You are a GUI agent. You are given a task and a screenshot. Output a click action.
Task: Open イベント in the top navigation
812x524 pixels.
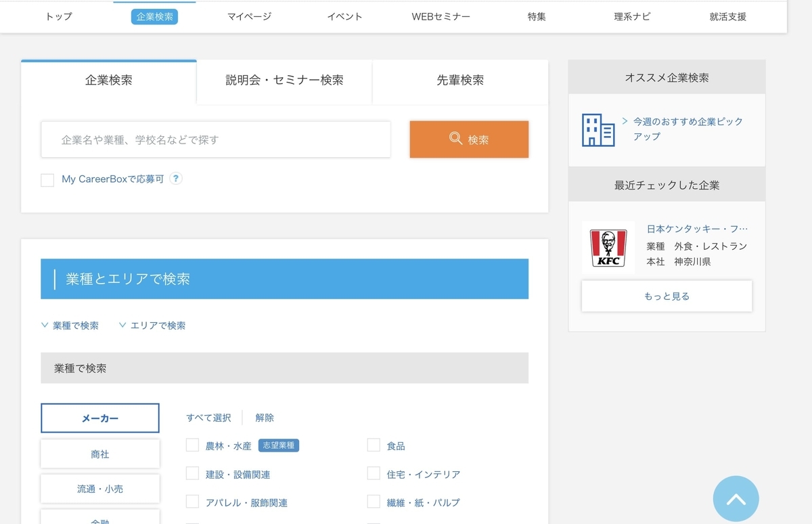pos(345,17)
